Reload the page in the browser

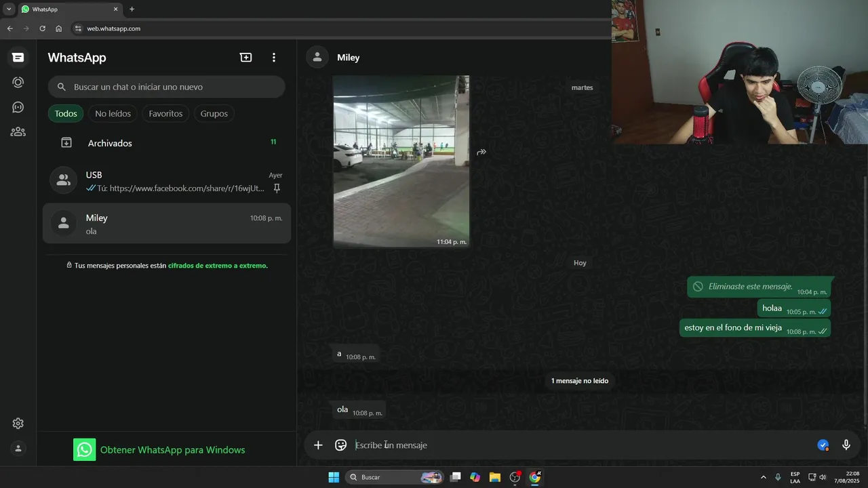coord(42,28)
